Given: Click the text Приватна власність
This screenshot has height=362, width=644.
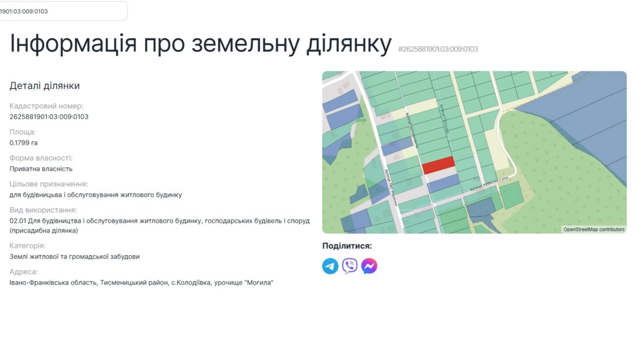Looking at the screenshot, I should point(41,169).
